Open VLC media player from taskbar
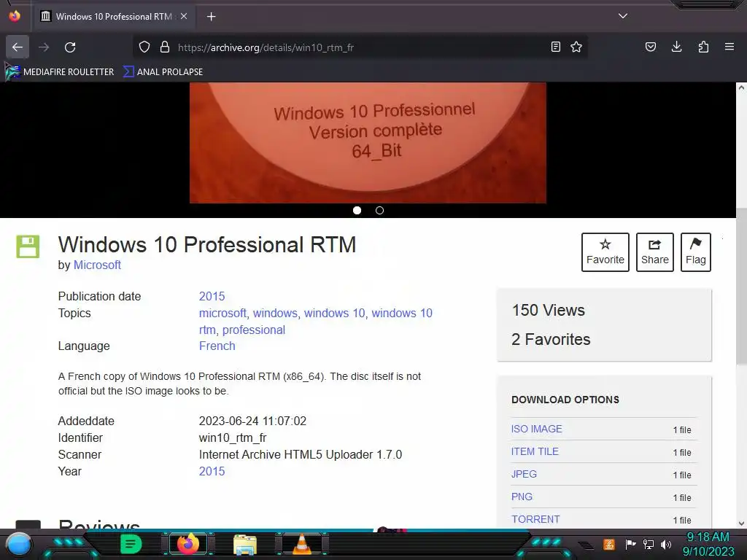 click(302, 545)
